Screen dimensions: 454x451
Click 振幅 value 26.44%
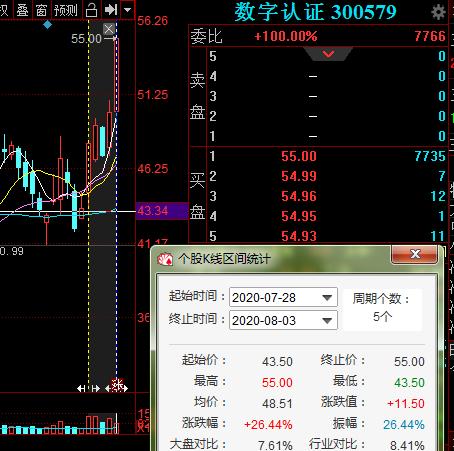pyautogui.click(x=404, y=425)
